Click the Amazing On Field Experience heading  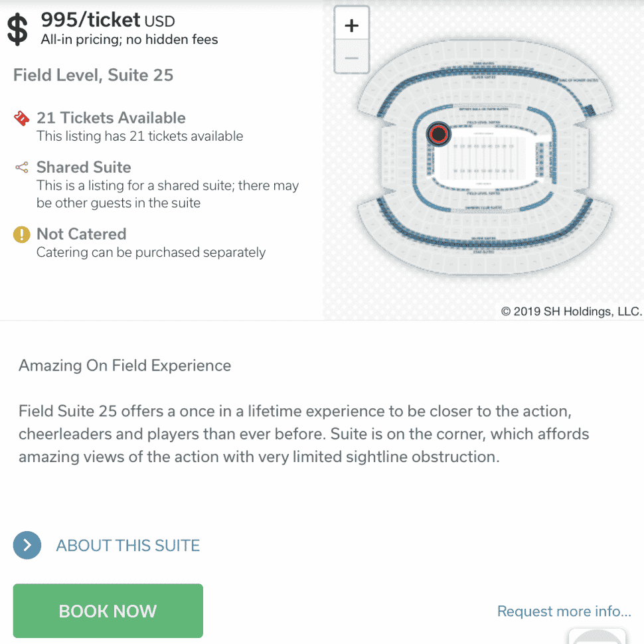pyautogui.click(x=125, y=366)
